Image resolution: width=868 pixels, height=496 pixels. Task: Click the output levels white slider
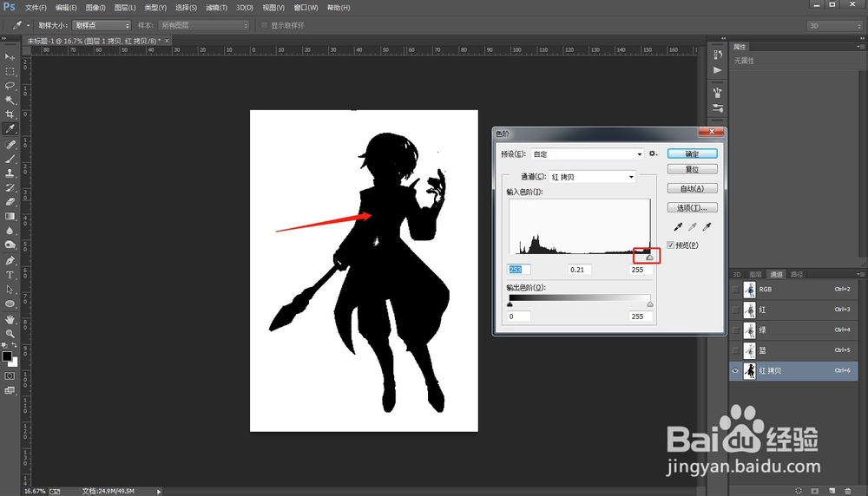tap(650, 304)
